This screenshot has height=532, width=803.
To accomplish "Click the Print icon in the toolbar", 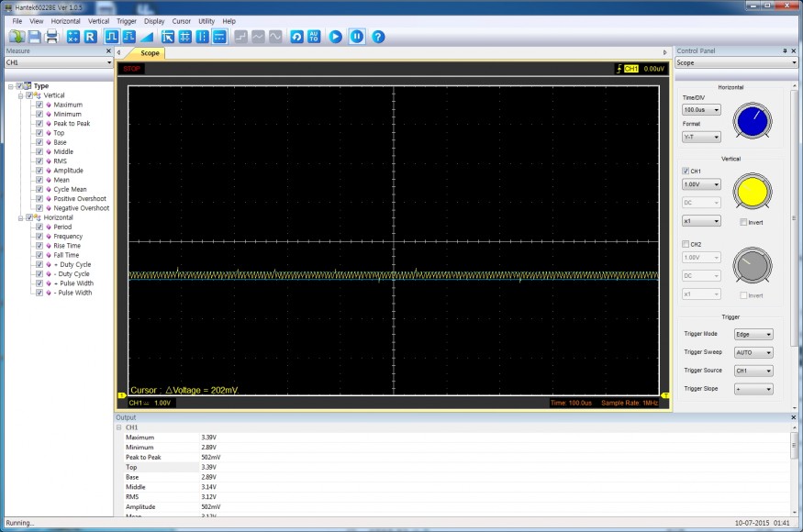I will [51, 37].
